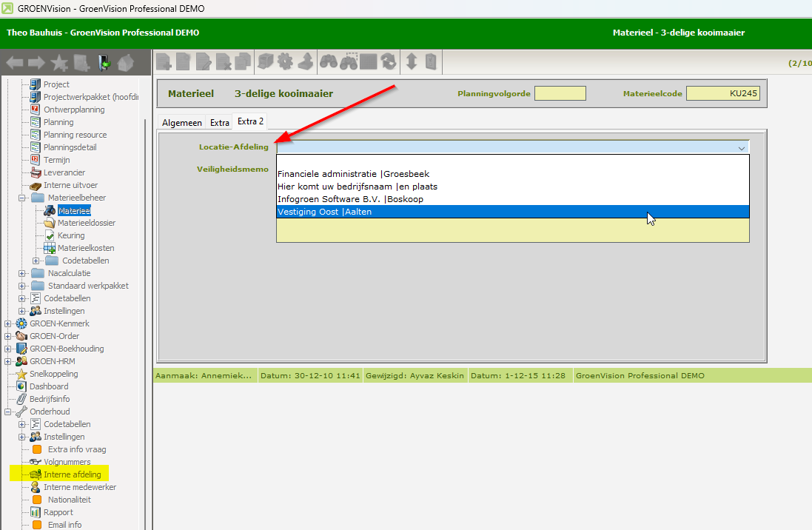Expand the Nacalculatie folder node
The width and height of the screenshot is (812, 530).
click(22, 273)
